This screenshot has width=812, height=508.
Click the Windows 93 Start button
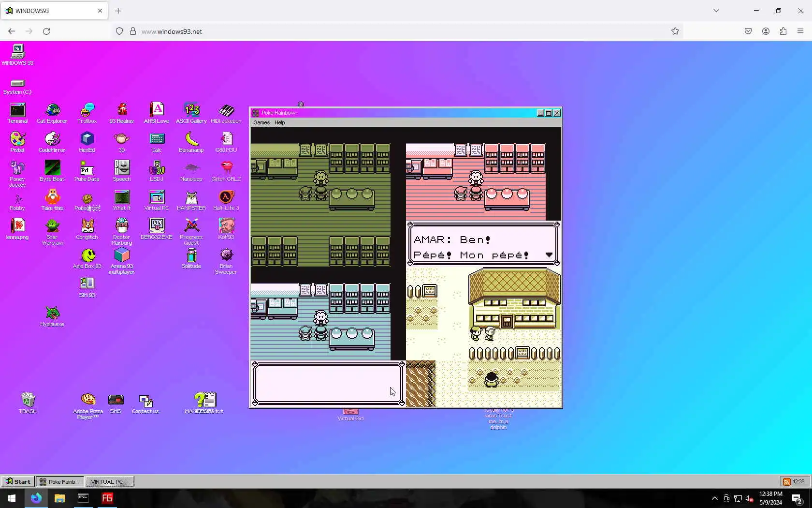[x=18, y=481]
